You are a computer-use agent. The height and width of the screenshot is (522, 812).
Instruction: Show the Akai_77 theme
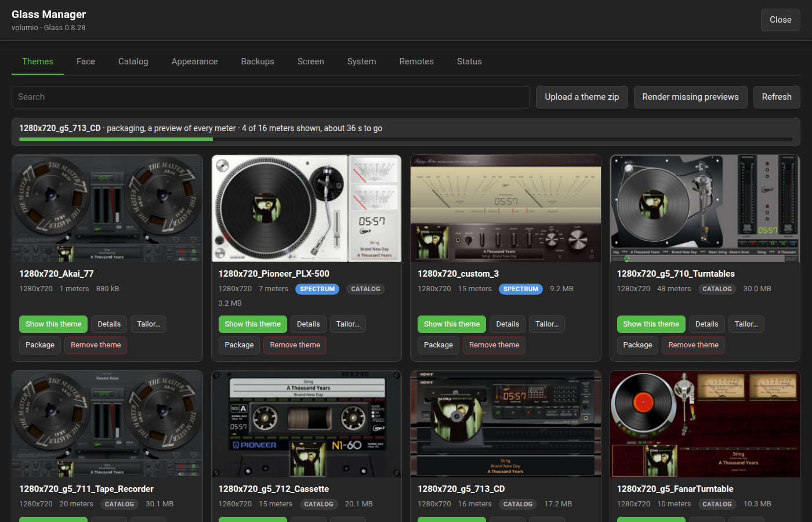pyautogui.click(x=53, y=324)
